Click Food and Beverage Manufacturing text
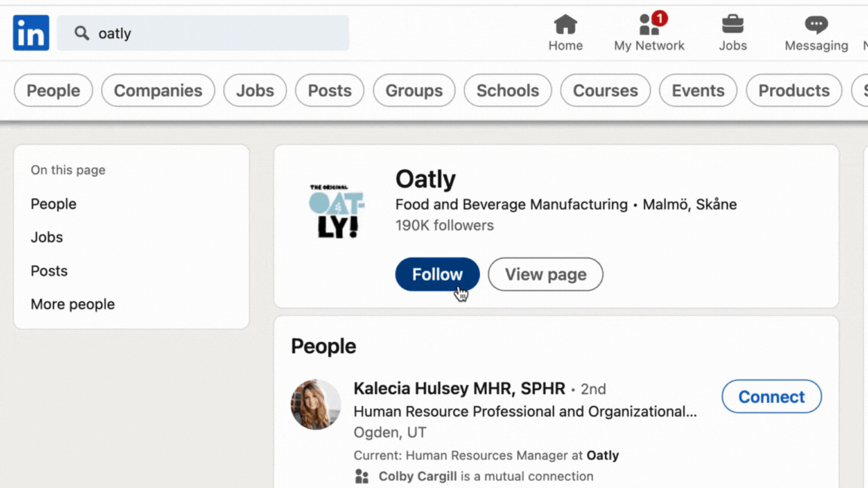Image resolution: width=868 pixels, height=488 pixels. tap(512, 205)
